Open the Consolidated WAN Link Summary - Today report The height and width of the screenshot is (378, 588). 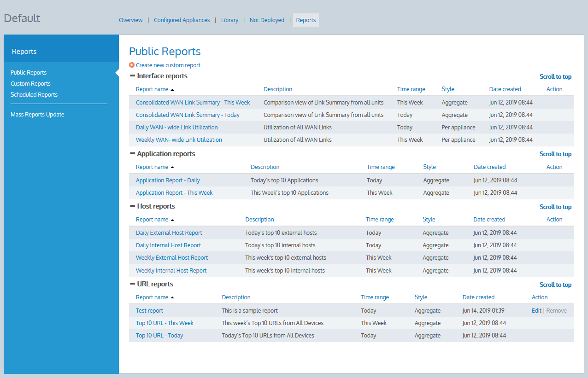[x=188, y=115]
